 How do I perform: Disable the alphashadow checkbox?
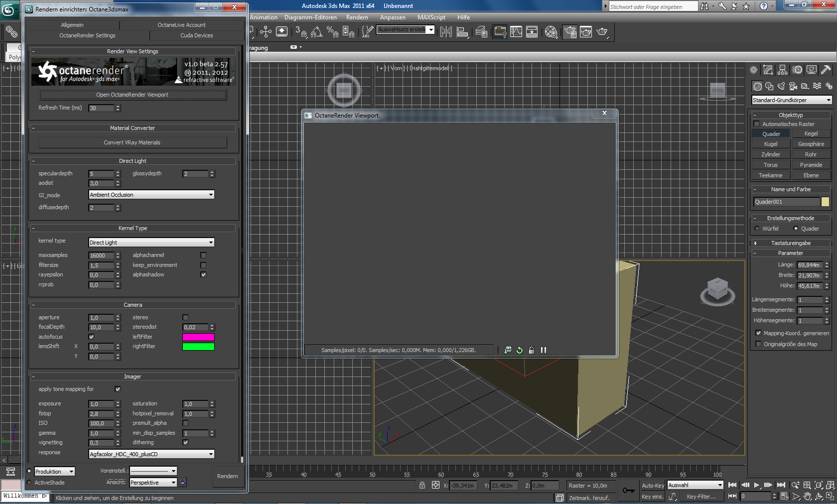point(203,274)
